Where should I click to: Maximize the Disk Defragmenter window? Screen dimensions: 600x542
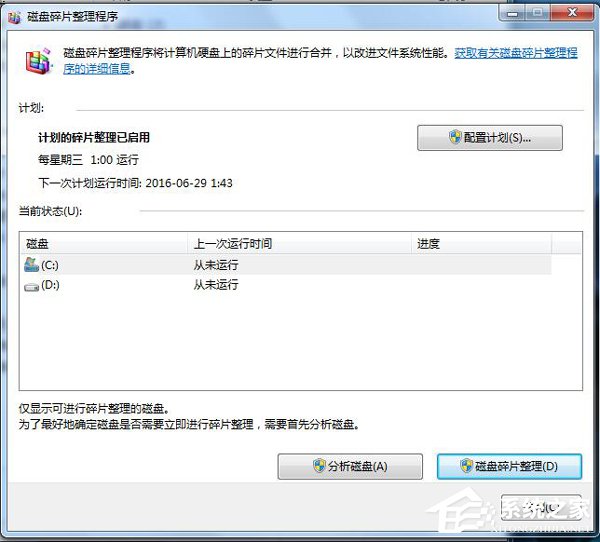pyautogui.click(x=537, y=14)
